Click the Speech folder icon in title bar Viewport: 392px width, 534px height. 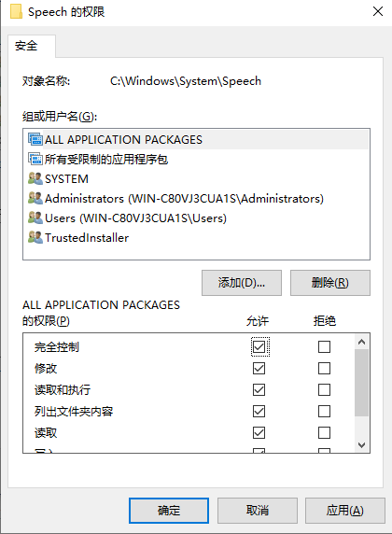[x=16, y=11]
